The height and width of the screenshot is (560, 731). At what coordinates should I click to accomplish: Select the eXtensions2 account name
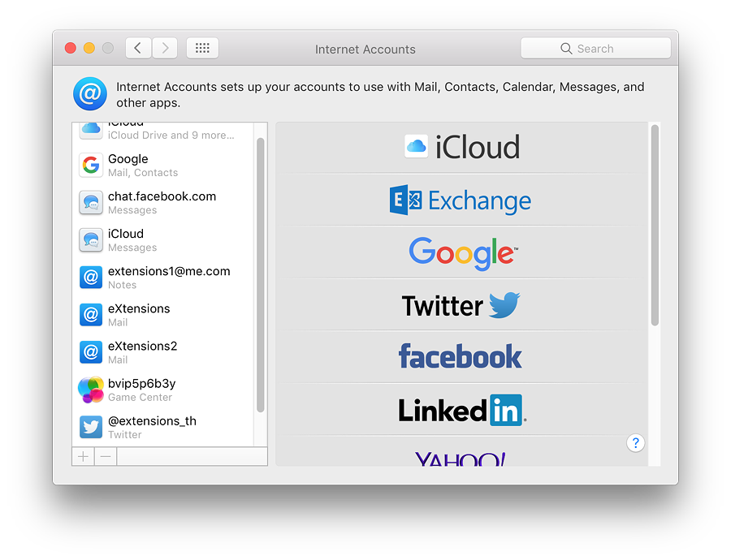pos(143,346)
